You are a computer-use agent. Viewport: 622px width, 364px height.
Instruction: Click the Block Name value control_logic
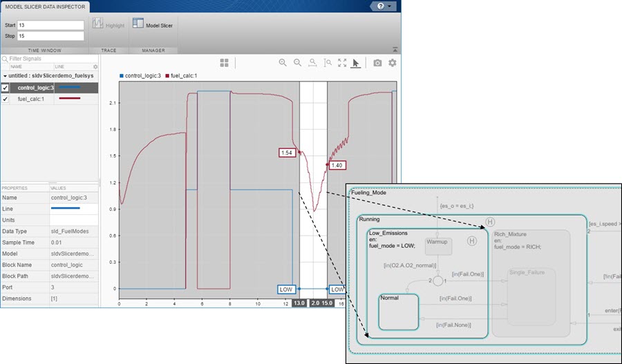pos(66,265)
